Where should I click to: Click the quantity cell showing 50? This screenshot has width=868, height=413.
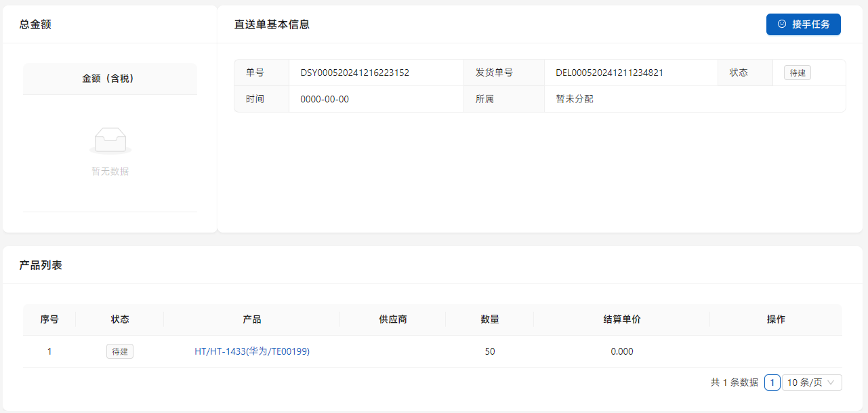point(489,351)
